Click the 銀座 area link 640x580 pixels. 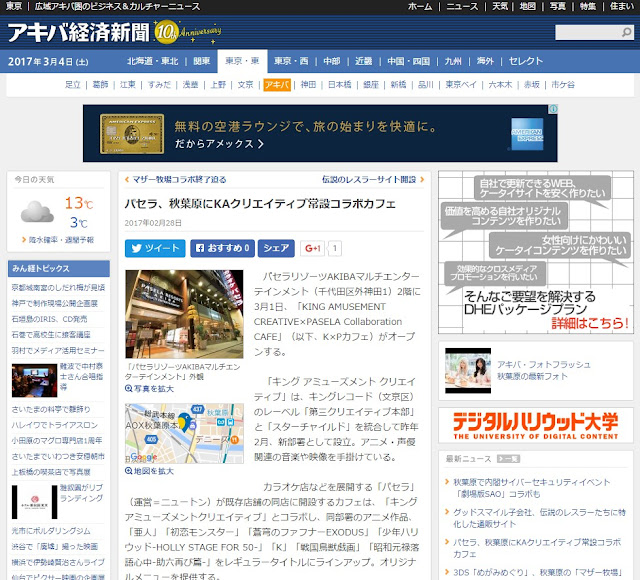tap(371, 84)
